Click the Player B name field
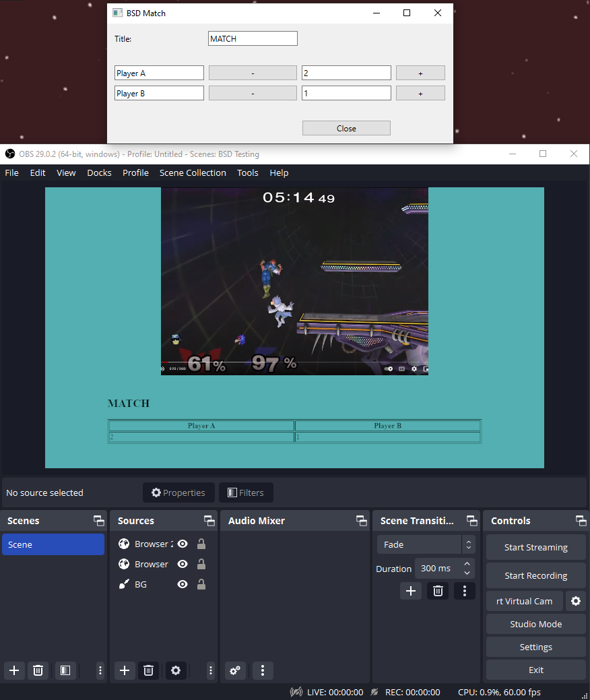Image resolution: width=590 pixels, height=700 pixels. (x=160, y=93)
